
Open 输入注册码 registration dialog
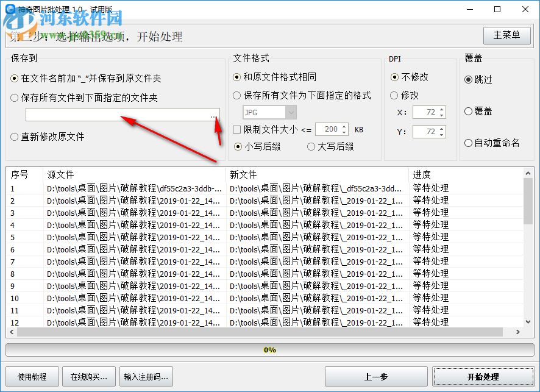click(146, 376)
